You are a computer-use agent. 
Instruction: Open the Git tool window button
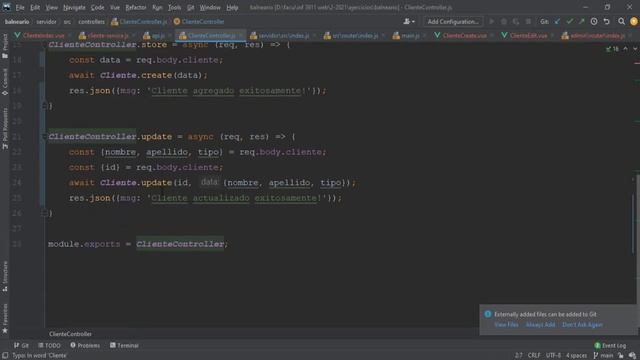pyautogui.click(x=21, y=345)
